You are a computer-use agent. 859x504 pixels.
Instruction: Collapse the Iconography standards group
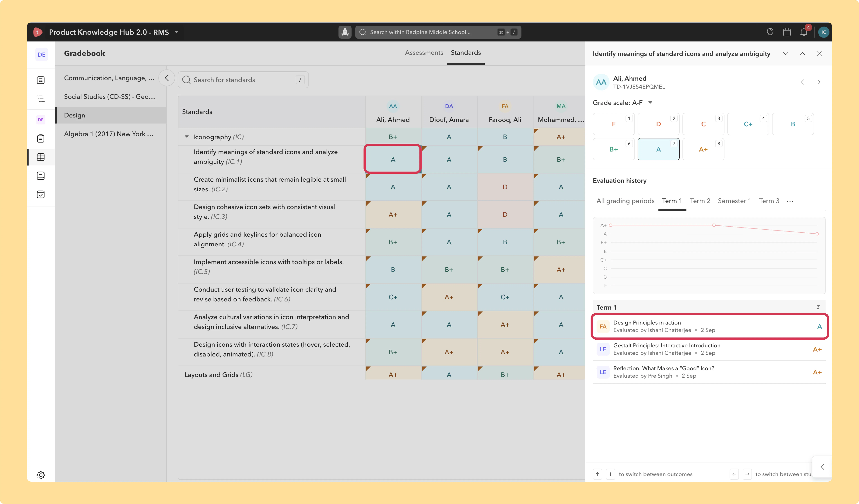pos(187,137)
